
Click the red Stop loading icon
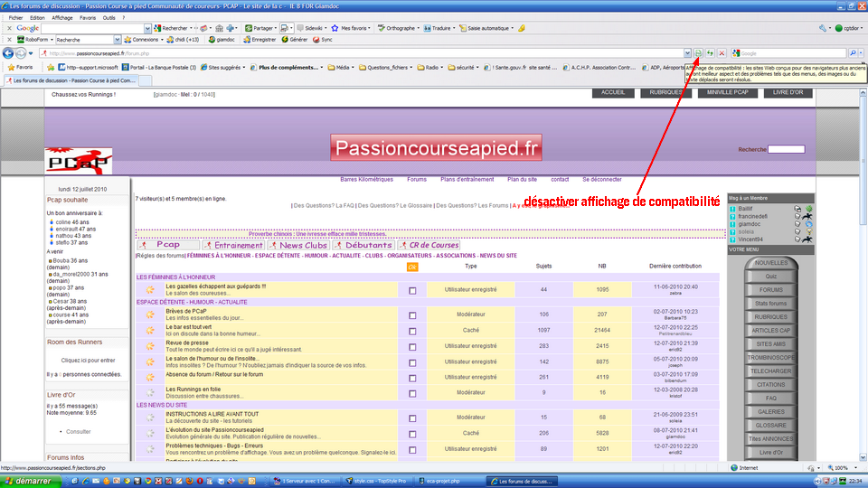tap(722, 53)
